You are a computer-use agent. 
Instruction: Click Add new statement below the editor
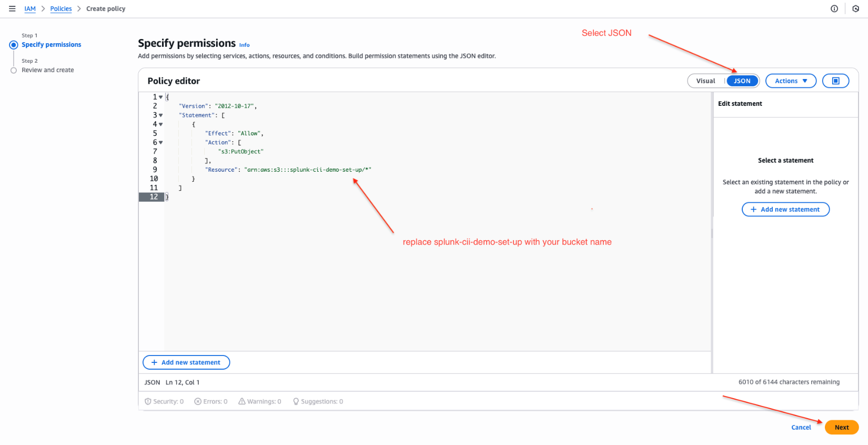coord(186,362)
